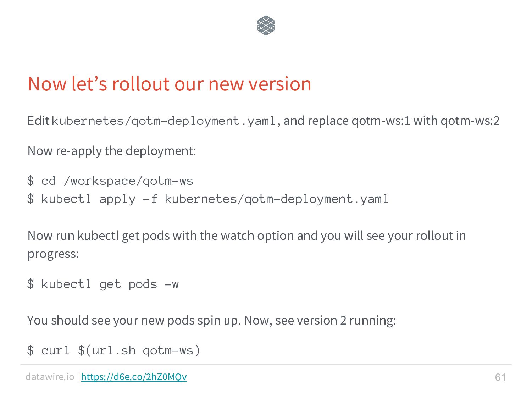532x399 pixels.
Task: Select the 'curl $(url.sh qotm-ws)' command
Action: coord(114,350)
